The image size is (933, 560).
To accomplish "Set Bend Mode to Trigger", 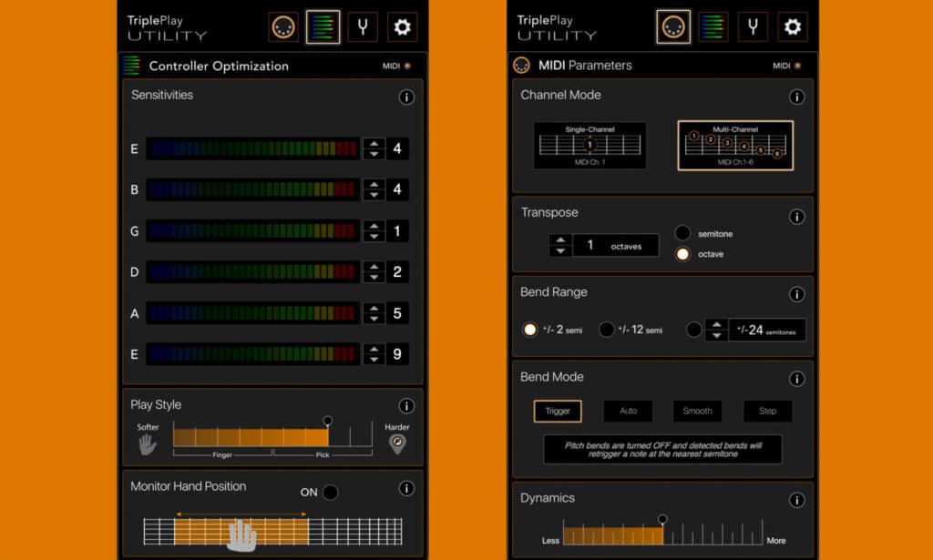I will click(558, 411).
